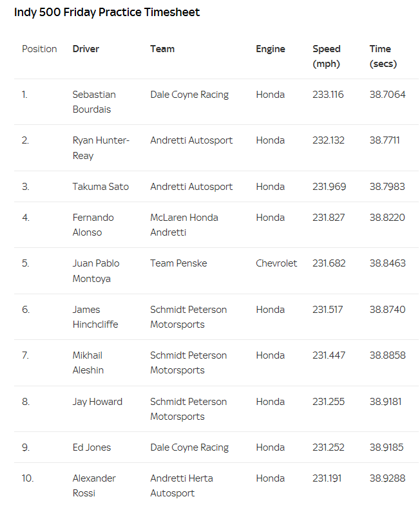Select the Engine column header
The image size is (420, 508).
coord(270,49)
